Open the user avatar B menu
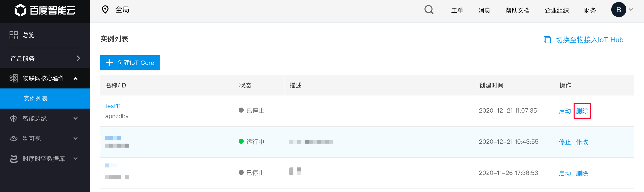The width and height of the screenshot is (644, 192). pyautogui.click(x=619, y=10)
